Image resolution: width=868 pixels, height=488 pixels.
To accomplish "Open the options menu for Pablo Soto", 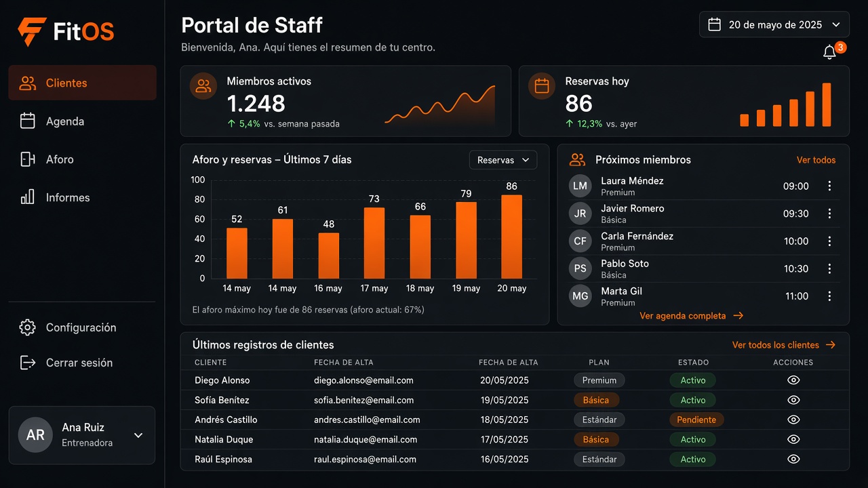I will coord(829,268).
